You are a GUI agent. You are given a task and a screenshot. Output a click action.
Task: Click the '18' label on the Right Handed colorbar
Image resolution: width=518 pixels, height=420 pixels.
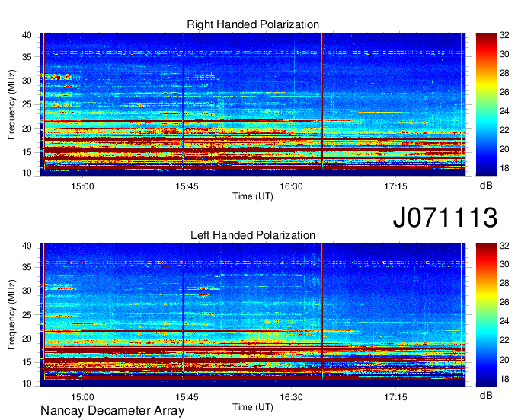[x=504, y=168]
